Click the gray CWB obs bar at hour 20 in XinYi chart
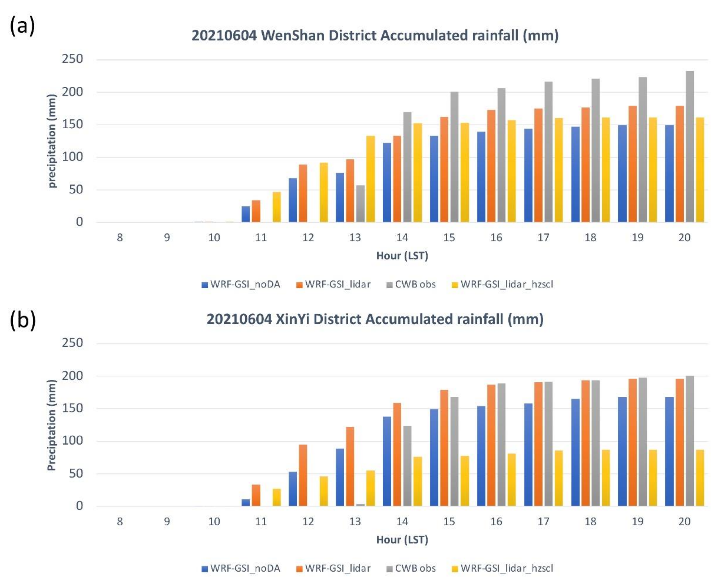Image resolution: width=719 pixels, height=588 pixels. 690,441
